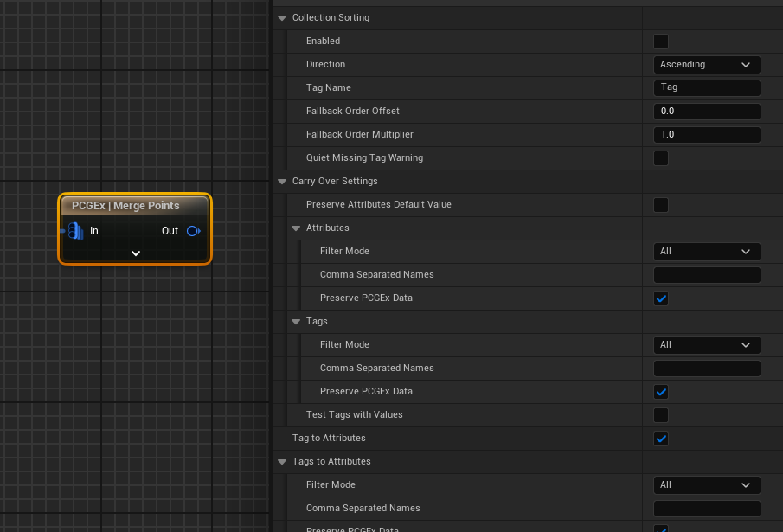Uncheck the Tag to Attributes checkbox
Image resolution: width=783 pixels, height=532 pixels.
pyautogui.click(x=661, y=439)
